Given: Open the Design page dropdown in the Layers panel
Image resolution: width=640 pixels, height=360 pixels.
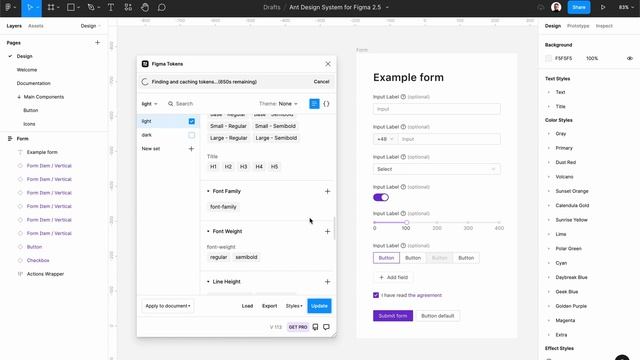Looking at the screenshot, I should 91,26.
